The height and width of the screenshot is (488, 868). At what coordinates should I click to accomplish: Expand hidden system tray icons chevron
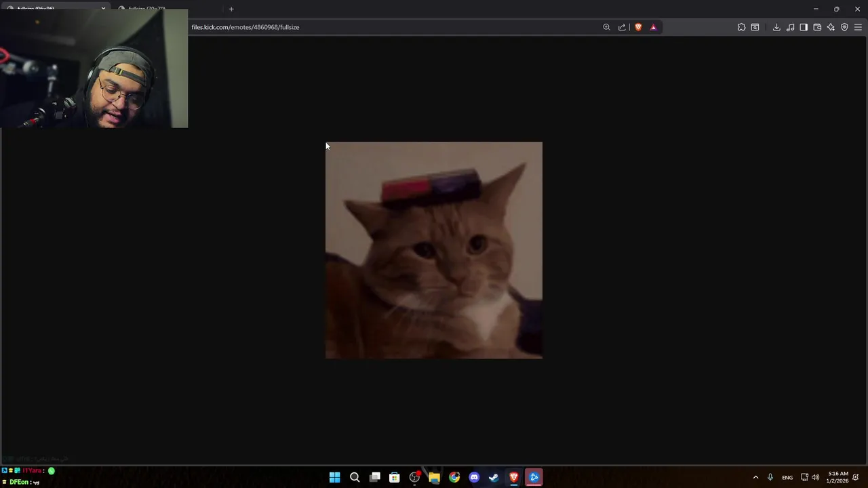pyautogui.click(x=755, y=477)
